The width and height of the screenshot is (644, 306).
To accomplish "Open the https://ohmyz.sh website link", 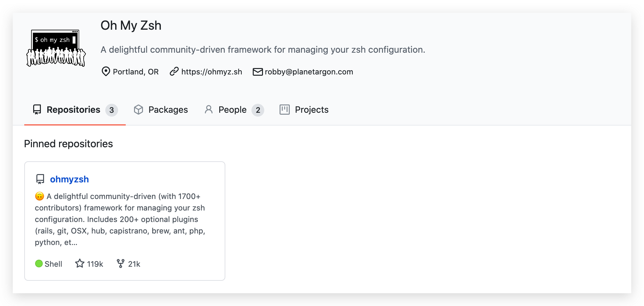I will pyautogui.click(x=212, y=72).
